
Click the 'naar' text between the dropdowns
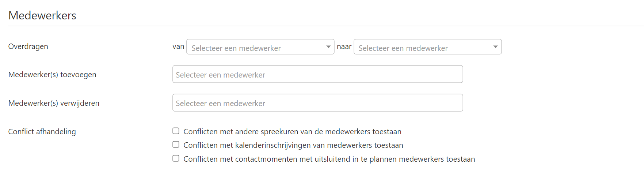click(x=344, y=46)
